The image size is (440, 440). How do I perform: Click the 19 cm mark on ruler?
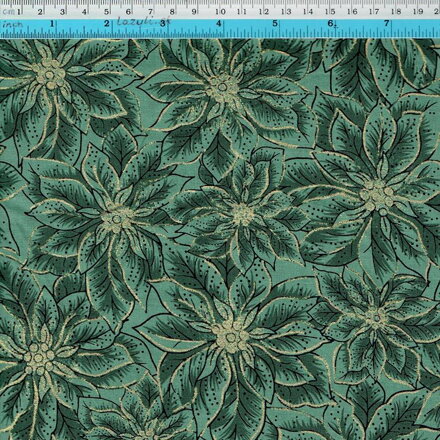click(x=418, y=12)
